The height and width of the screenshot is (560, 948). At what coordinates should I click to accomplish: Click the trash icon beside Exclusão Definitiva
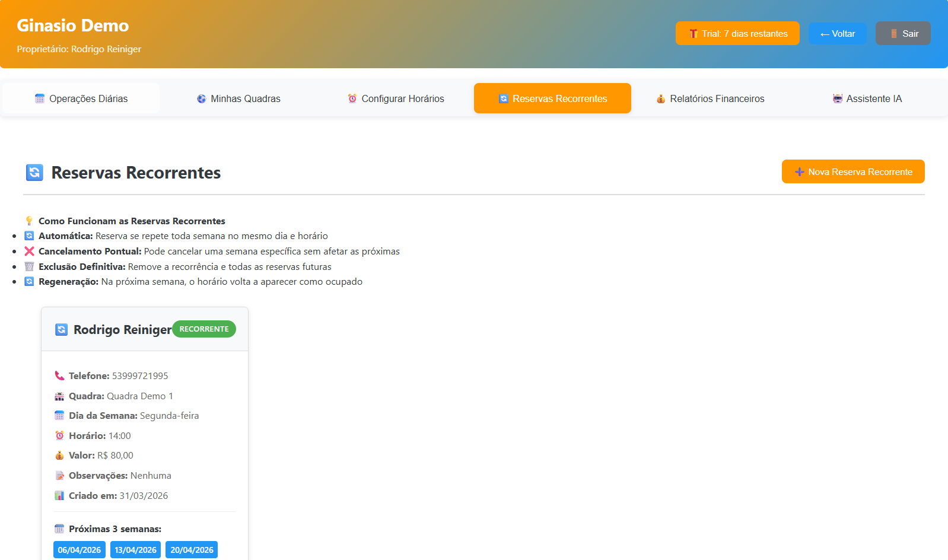pyautogui.click(x=29, y=267)
